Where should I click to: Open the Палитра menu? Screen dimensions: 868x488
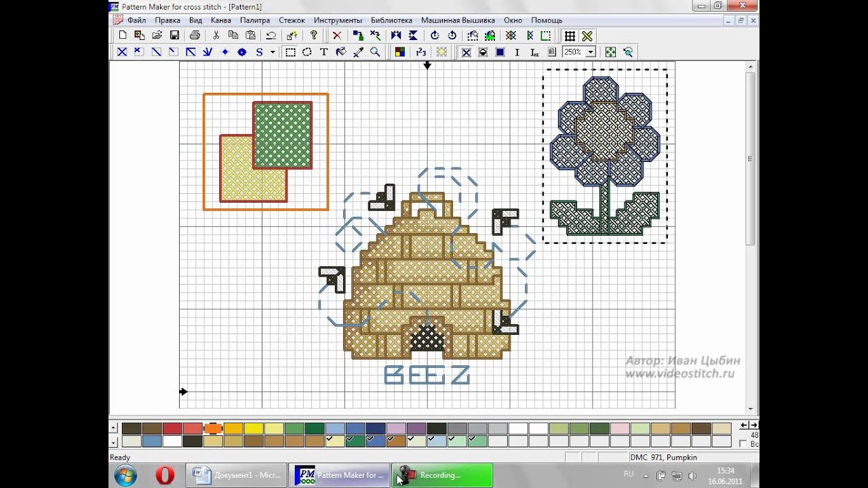point(255,20)
